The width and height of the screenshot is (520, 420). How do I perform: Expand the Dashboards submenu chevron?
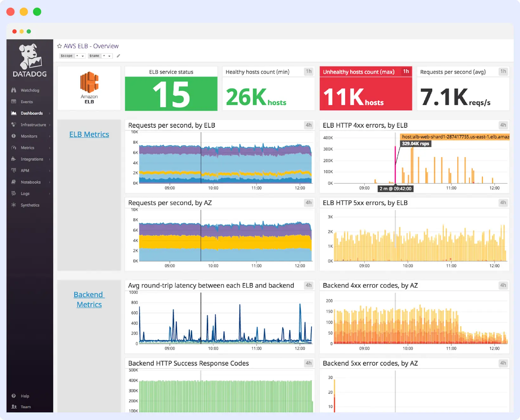(x=49, y=113)
